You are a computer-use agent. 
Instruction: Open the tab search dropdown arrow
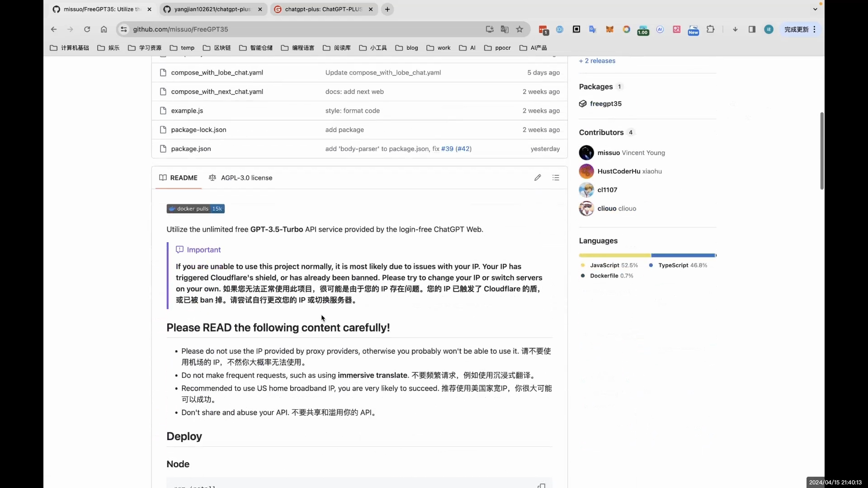815,9
